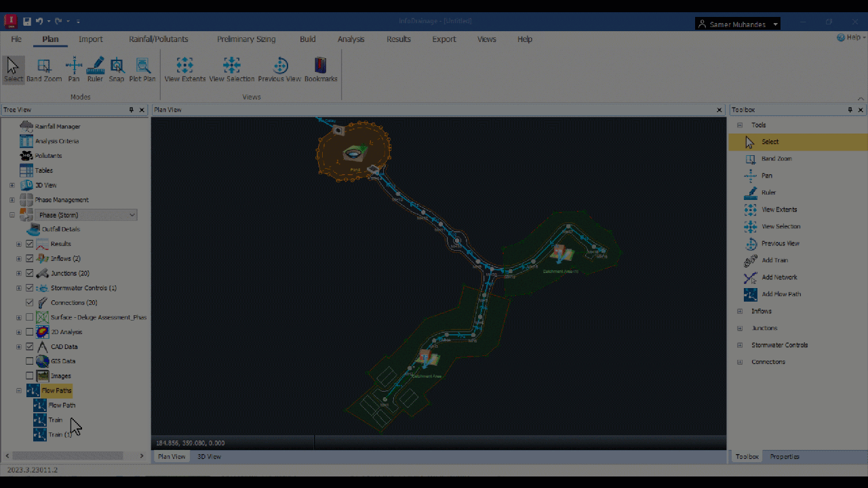
Task: Pin the Tree View panel
Action: pyautogui.click(x=132, y=110)
